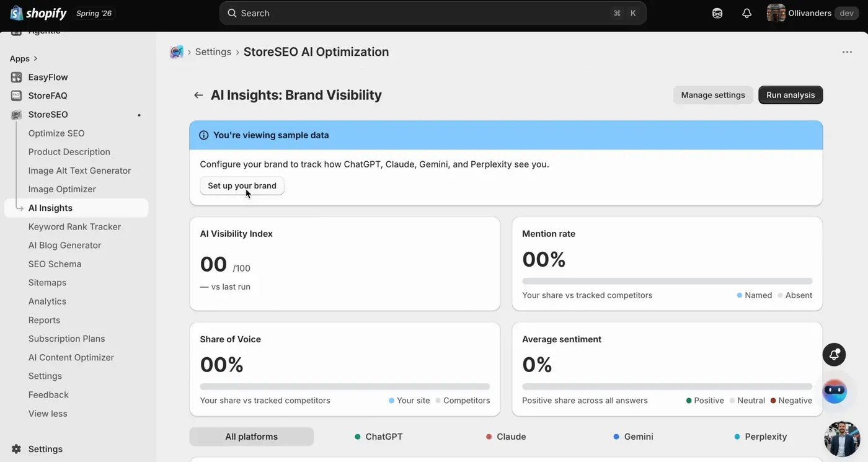The width and height of the screenshot is (868, 462).
Task: Click the Share of Voice progress bar
Action: pyautogui.click(x=345, y=386)
